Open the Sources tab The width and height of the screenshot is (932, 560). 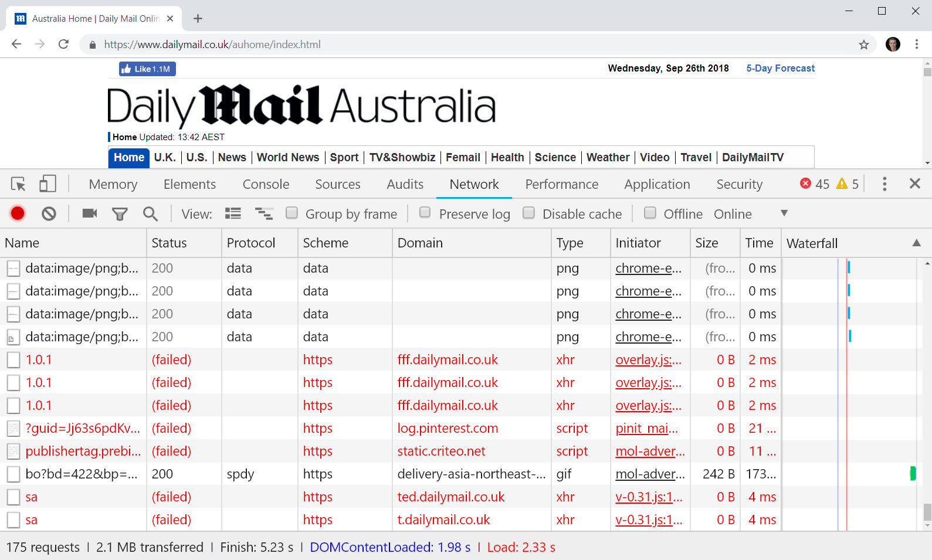pos(338,184)
